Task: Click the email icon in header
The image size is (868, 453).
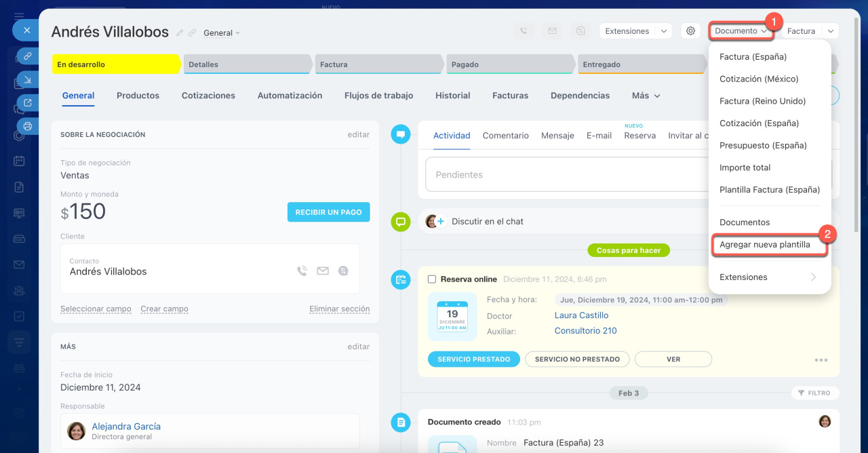Action: tap(552, 31)
